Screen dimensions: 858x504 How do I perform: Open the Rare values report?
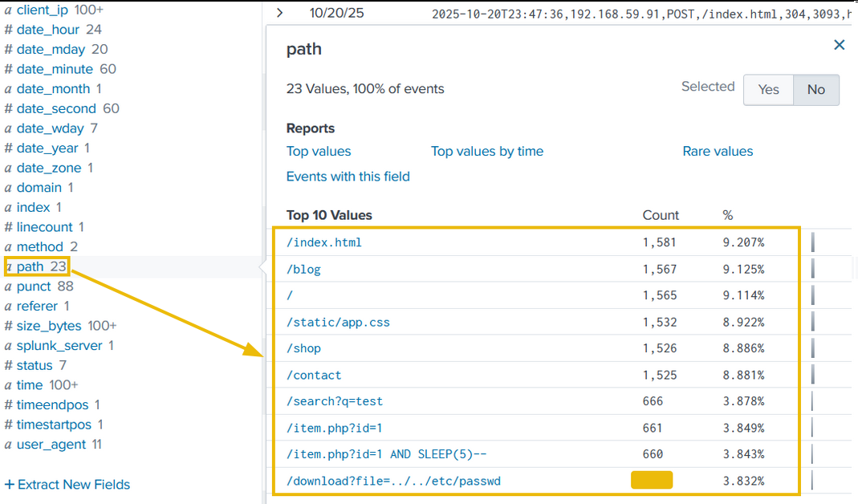pyautogui.click(x=718, y=151)
